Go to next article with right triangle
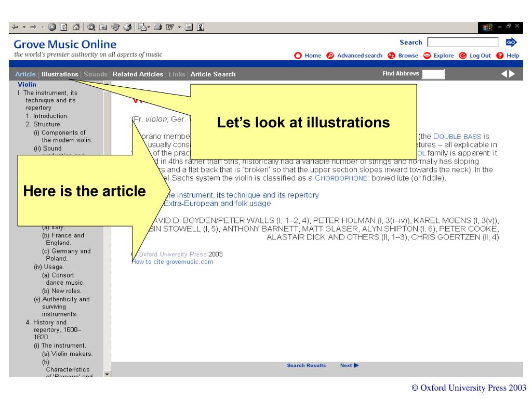Image resolution: width=532 pixels, height=399 pixels. pos(512,74)
